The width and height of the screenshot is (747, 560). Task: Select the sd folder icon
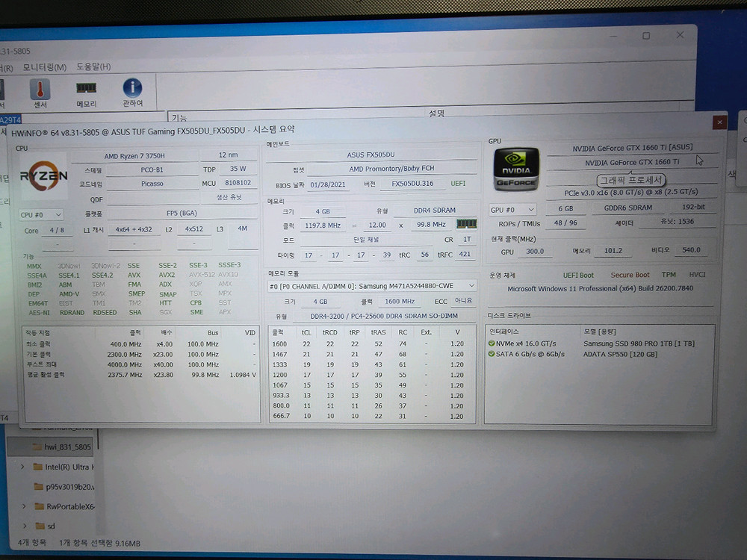click(x=40, y=526)
